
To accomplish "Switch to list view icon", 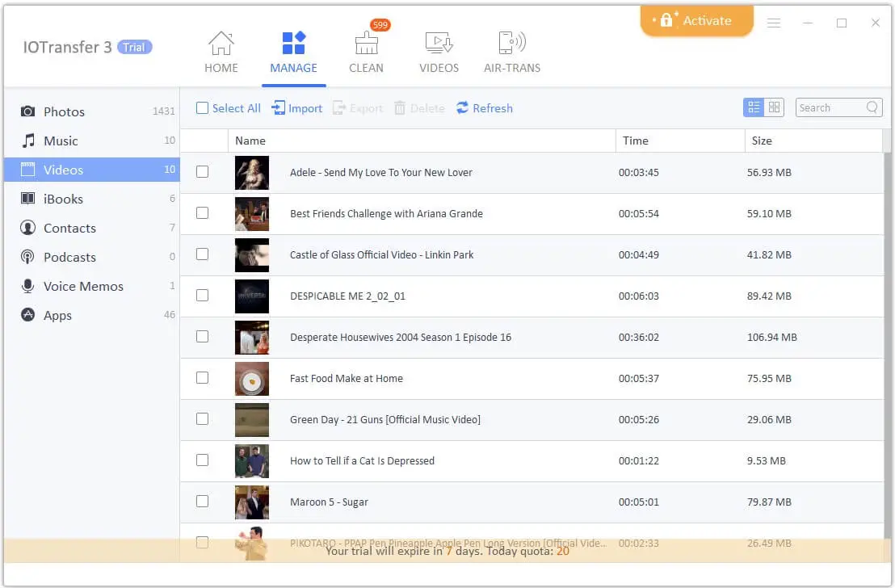I will coord(754,107).
